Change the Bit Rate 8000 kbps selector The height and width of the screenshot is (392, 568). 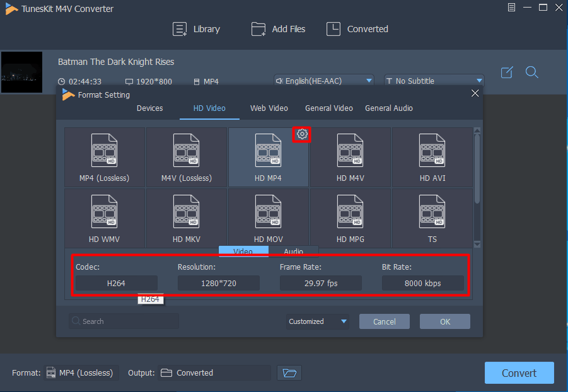[423, 283]
